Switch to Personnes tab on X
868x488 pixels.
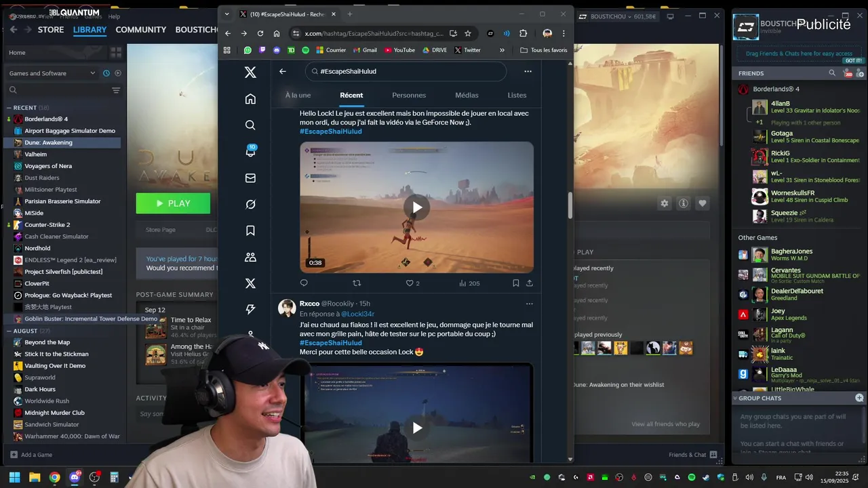(x=409, y=96)
